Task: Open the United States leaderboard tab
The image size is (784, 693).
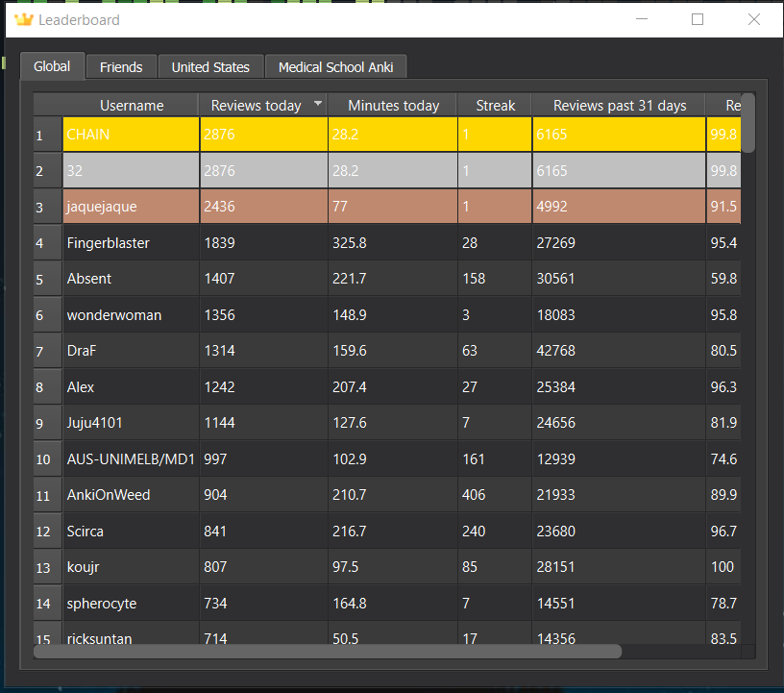Action: click(210, 66)
